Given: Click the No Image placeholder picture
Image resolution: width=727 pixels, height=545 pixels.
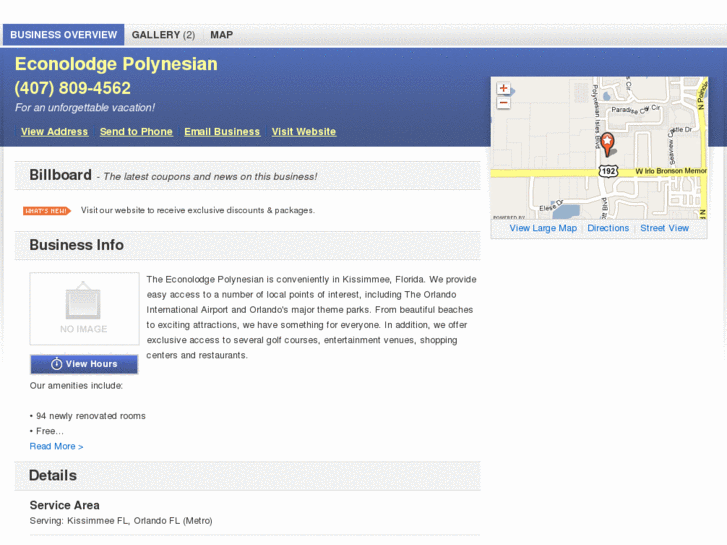Looking at the screenshot, I should tap(84, 308).
